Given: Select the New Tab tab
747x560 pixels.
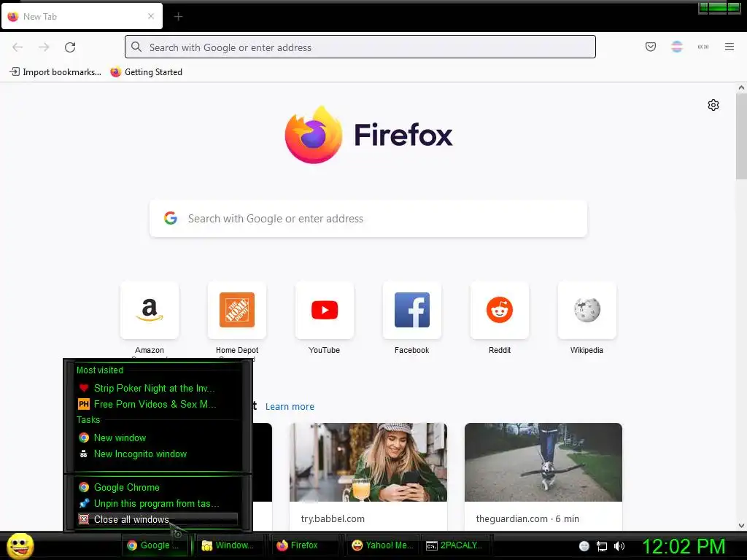Looking at the screenshot, I should (x=82, y=16).
